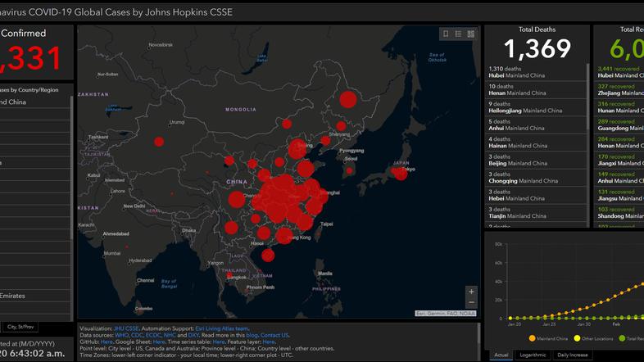Open the map bookmarks icon
Screen dimensions: 644x362
446,34
